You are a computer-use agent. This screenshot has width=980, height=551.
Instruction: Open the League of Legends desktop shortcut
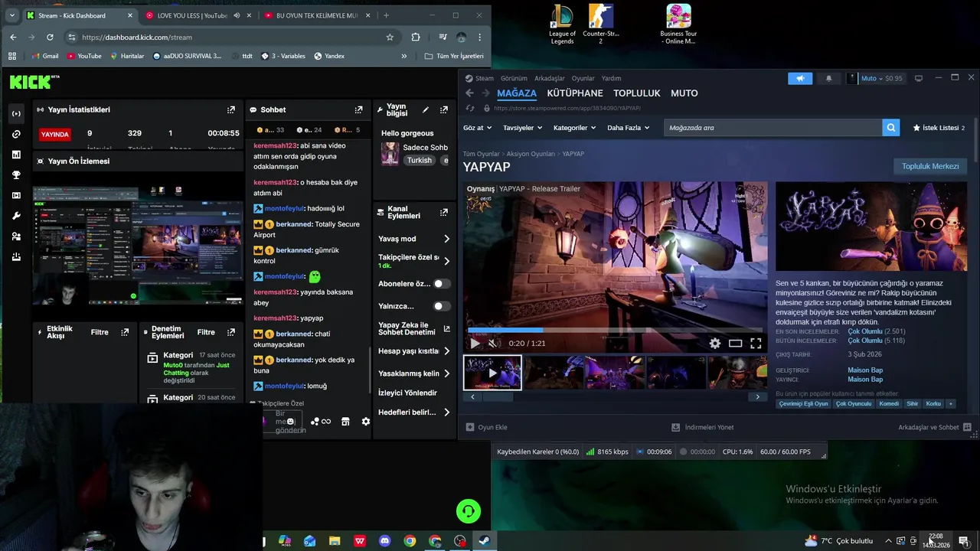point(562,24)
